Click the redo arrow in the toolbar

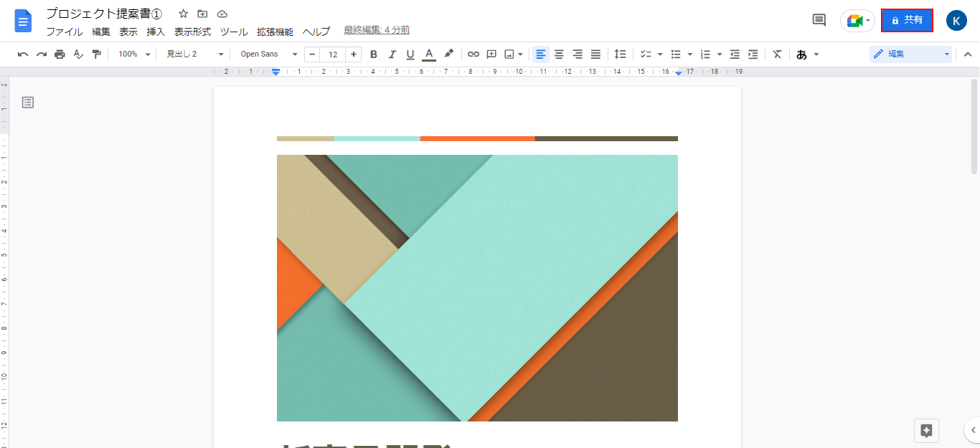(42, 54)
